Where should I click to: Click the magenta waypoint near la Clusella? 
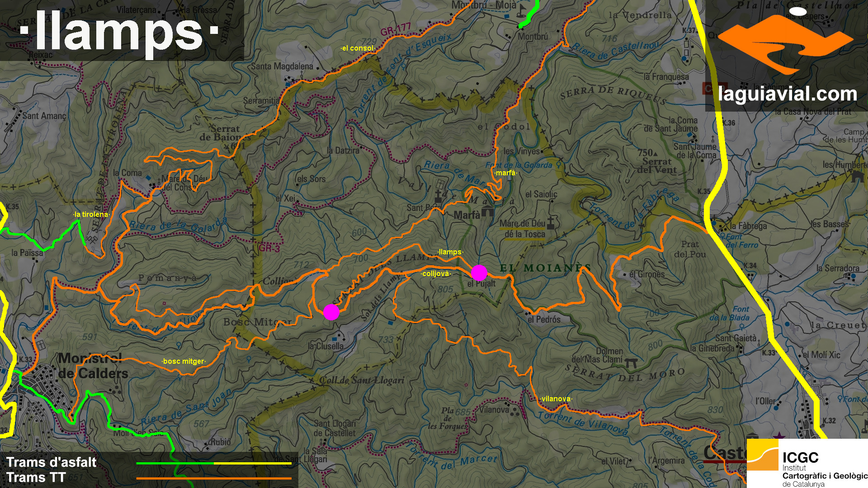331,312
